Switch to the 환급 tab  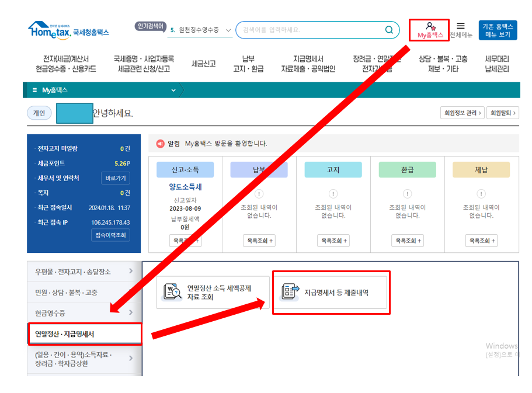pos(407,169)
